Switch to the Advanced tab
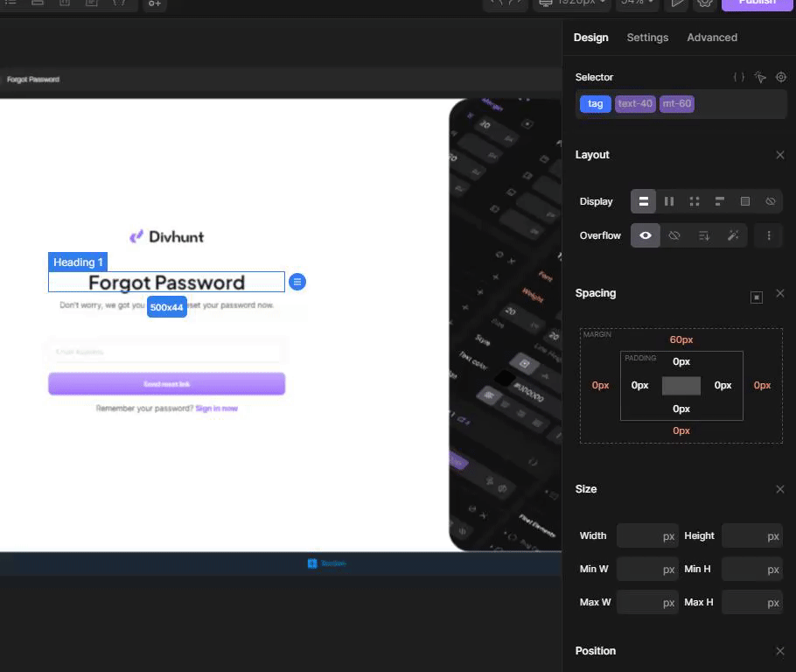This screenshot has height=672, width=796. [x=712, y=38]
